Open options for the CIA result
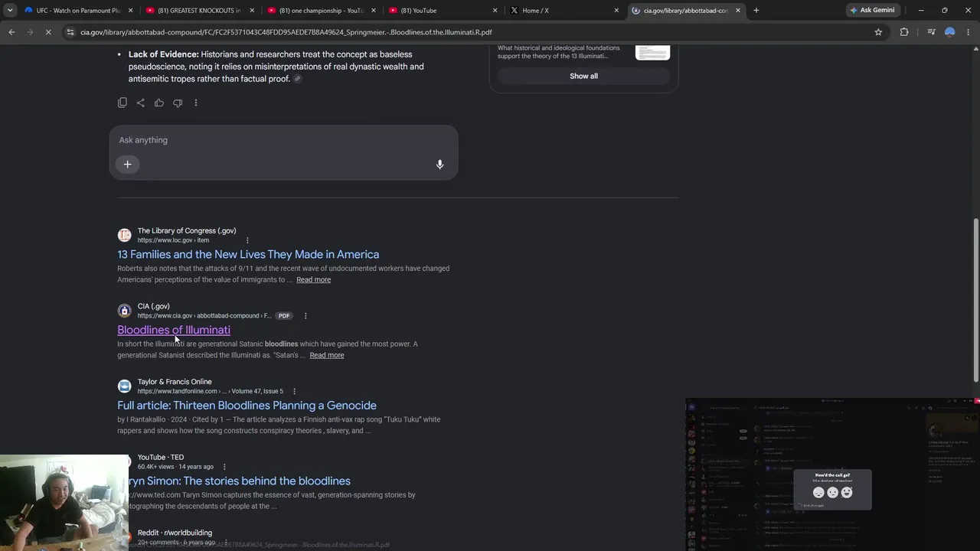This screenshot has height=551, width=980. click(305, 316)
